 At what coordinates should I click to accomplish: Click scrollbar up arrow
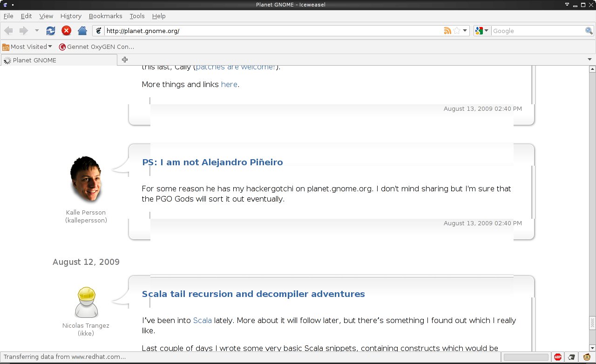coord(592,69)
